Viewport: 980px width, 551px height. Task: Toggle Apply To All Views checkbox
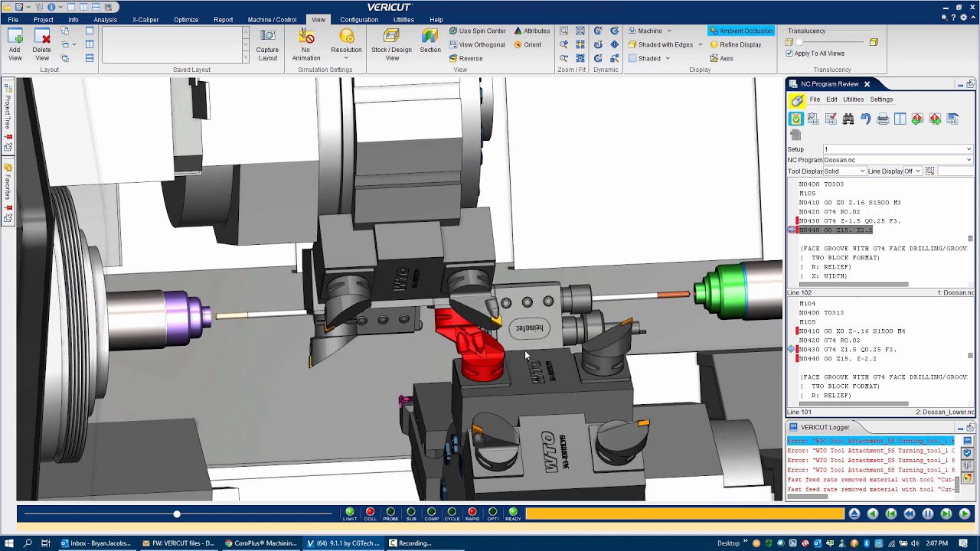coord(789,54)
